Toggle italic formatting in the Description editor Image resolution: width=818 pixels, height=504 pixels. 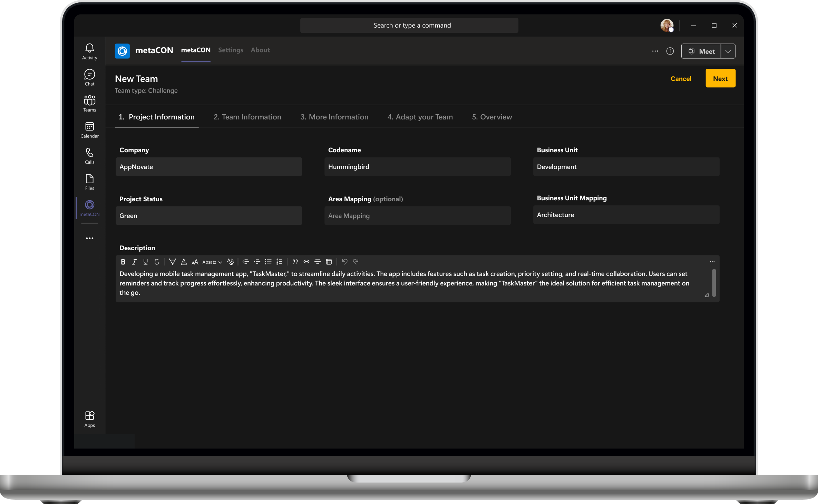pyautogui.click(x=134, y=262)
